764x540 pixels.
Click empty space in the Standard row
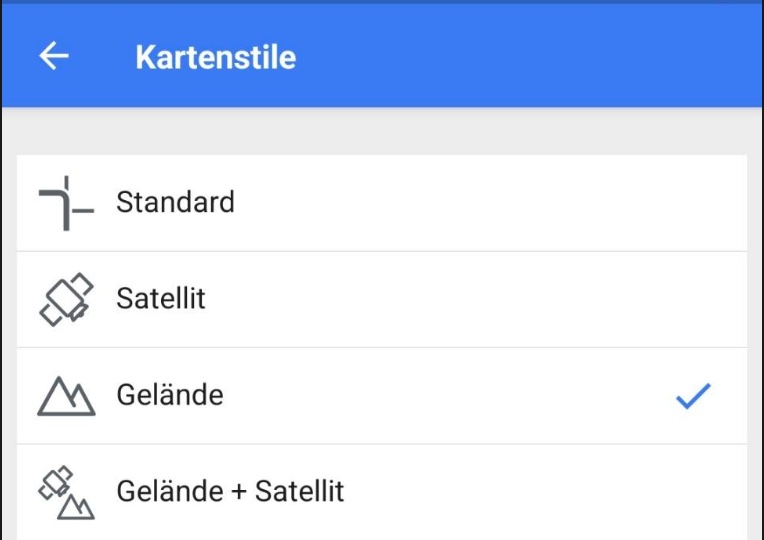click(x=450, y=203)
